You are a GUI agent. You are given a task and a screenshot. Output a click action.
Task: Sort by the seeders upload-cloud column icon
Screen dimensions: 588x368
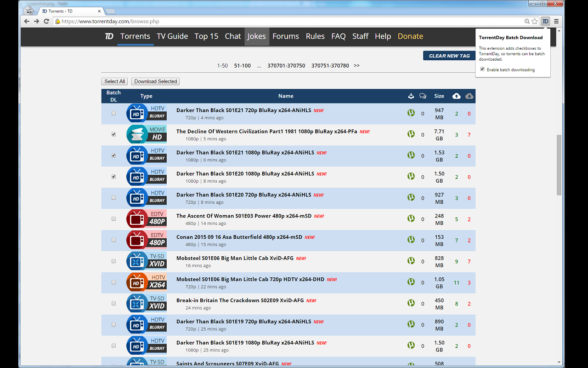(x=456, y=96)
